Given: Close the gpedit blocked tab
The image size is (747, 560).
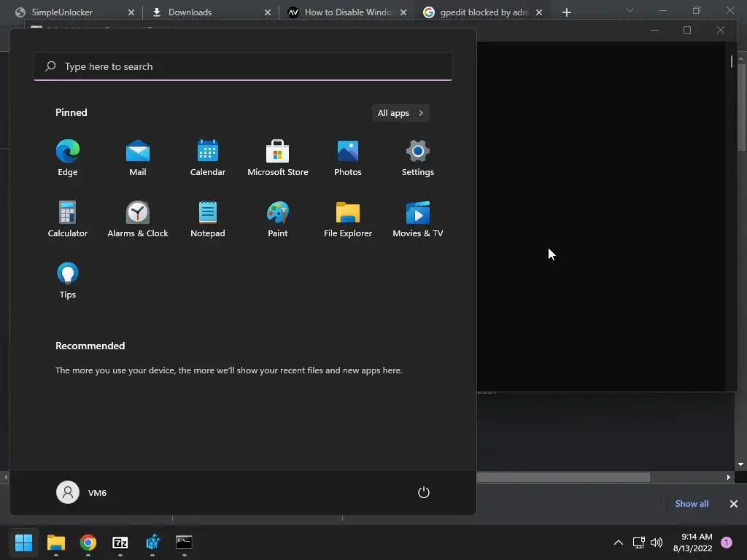Looking at the screenshot, I should (x=539, y=12).
